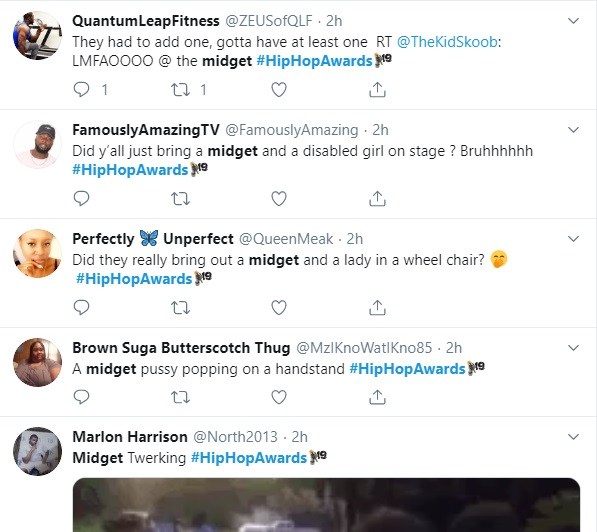Reply to Perfectly Unperfect's tweet
This screenshot has height=532, width=597.
point(81,307)
